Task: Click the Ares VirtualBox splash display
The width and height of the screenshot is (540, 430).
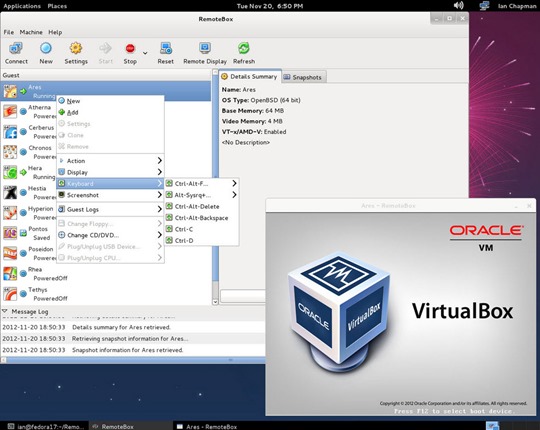Action: tap(401, 314)
